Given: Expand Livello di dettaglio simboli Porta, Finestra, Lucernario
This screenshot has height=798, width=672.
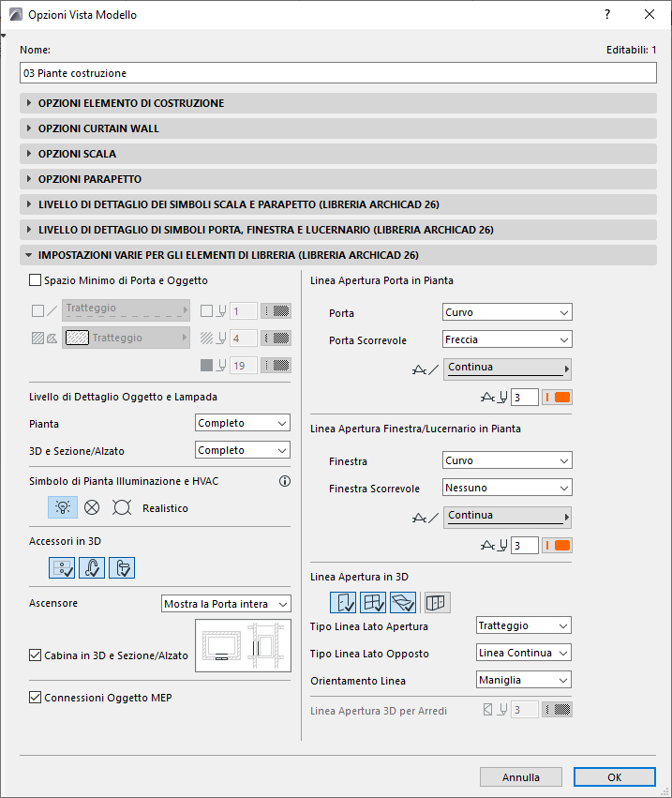Looking at the screenshot, I should pos(338,230).
